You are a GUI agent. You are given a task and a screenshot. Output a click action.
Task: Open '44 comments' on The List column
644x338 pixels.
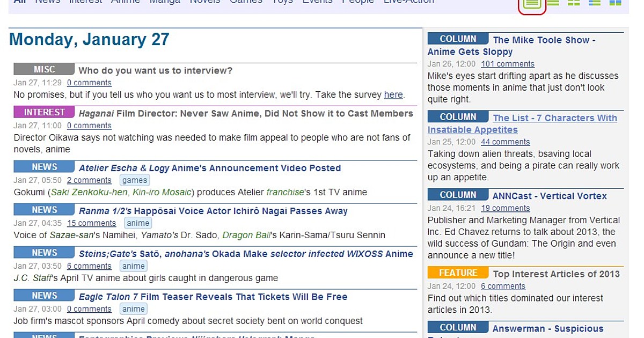(x=505, y=142)
